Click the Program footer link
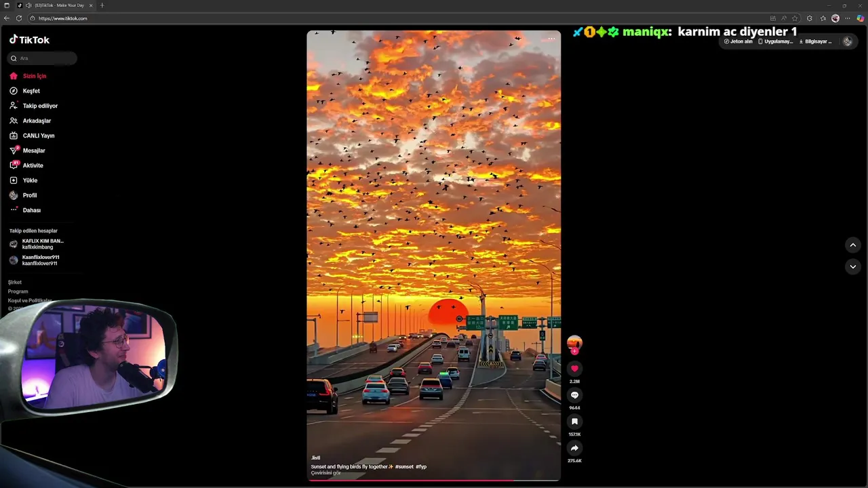This screenshot has height=488, width=868. click(x=18, y=291)
